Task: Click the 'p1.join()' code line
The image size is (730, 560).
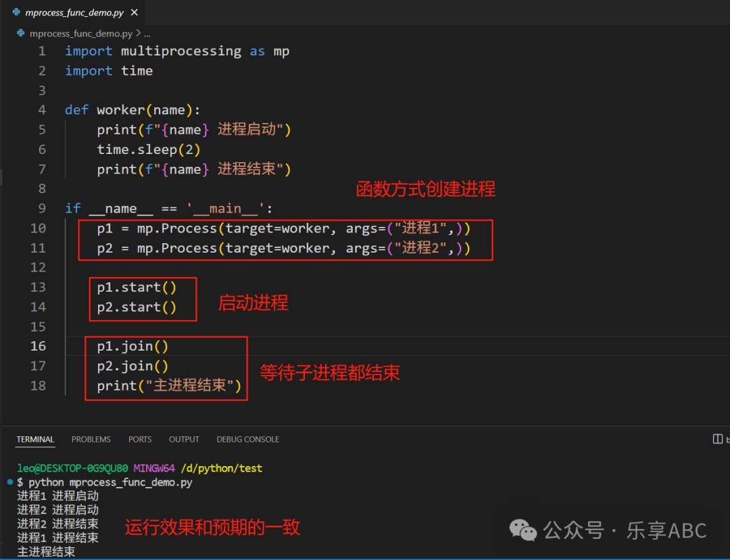Action: click(132, 346)
